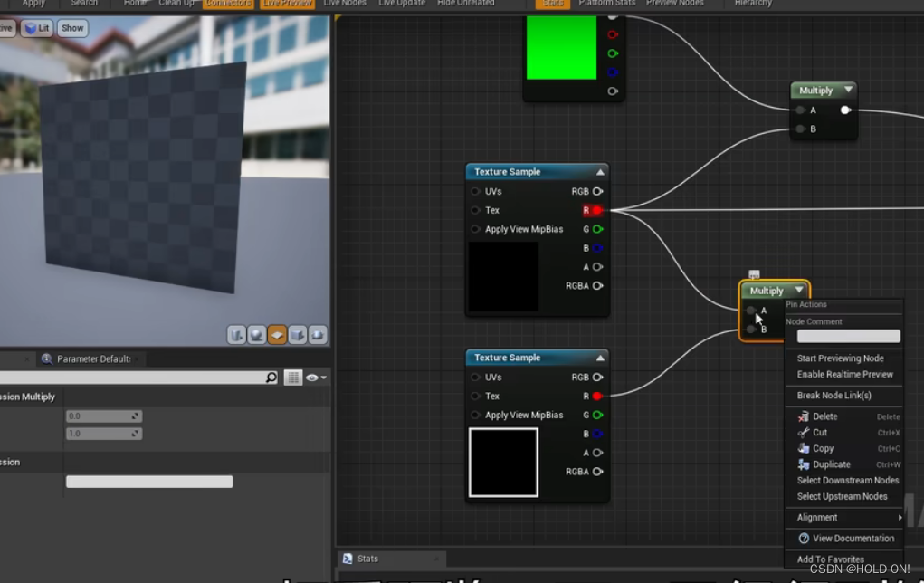Enable Realtime Preview from the context menu
Image resolution: width=924 pixels, height=583 pixels.
(843, 374)
